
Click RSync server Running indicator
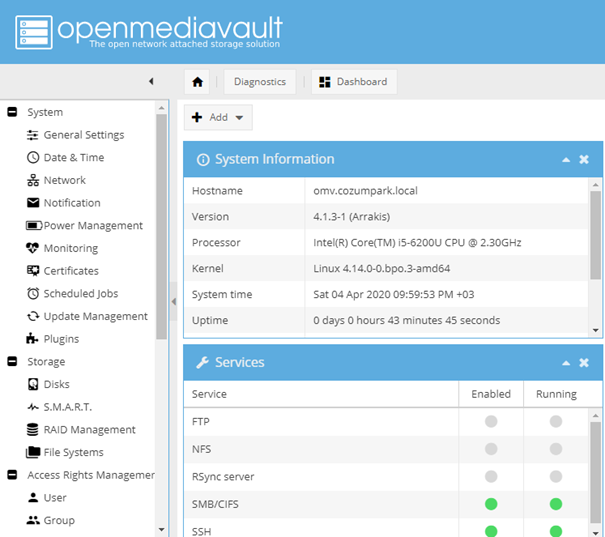pos(556,476)
